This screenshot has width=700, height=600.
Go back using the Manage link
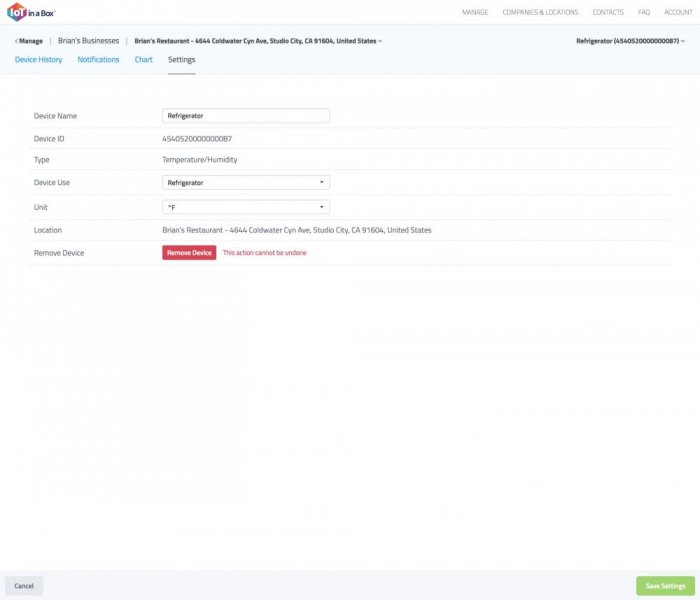pos(29,41)
